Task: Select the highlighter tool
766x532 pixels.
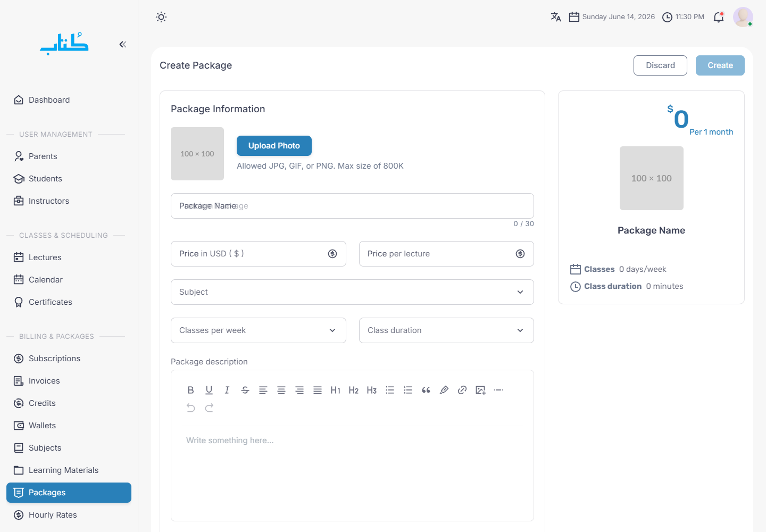Action: pyautogui.click(x=444, y=390)
